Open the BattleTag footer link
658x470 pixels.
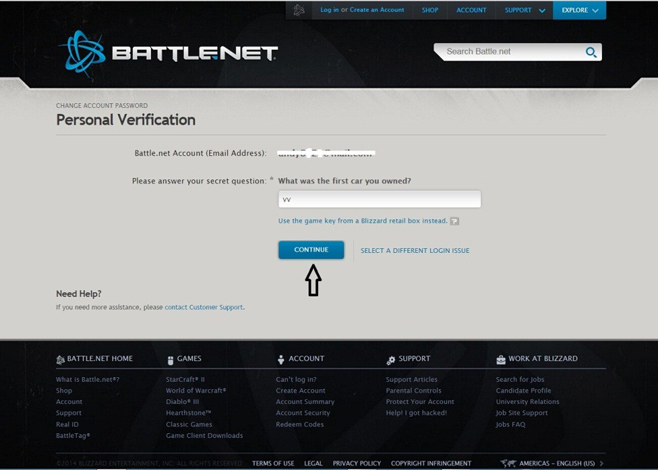(x=73, y=436)
